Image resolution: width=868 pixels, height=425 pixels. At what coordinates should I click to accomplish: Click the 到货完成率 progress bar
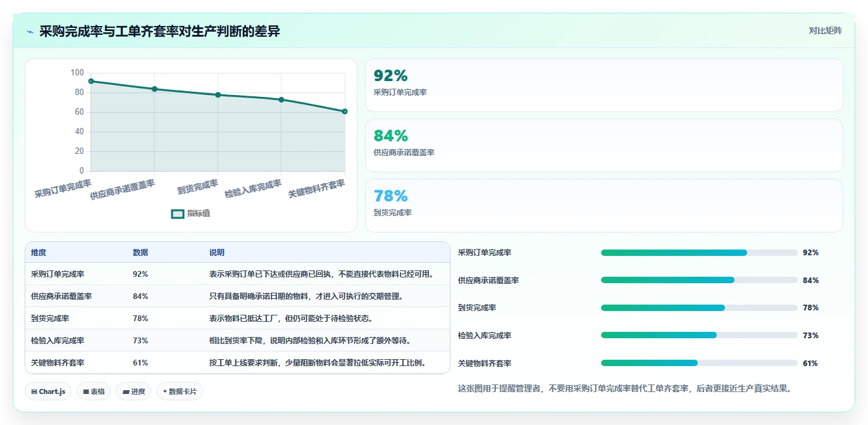tap(699, 308)
